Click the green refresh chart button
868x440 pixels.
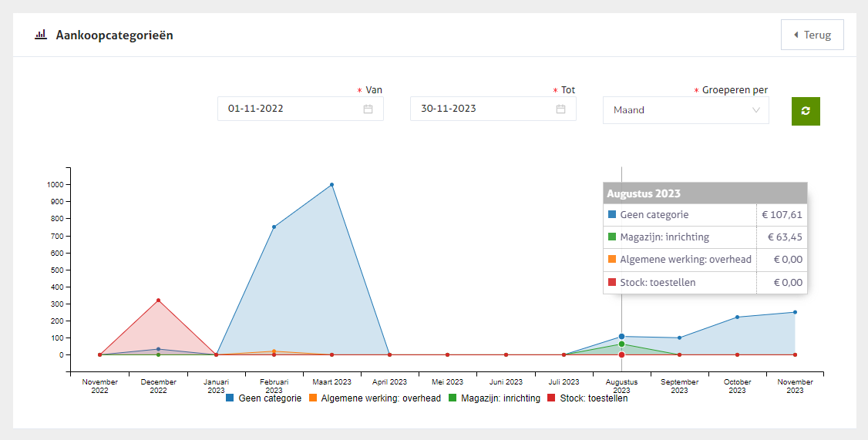pyautogui.click(x=806, y=111)
